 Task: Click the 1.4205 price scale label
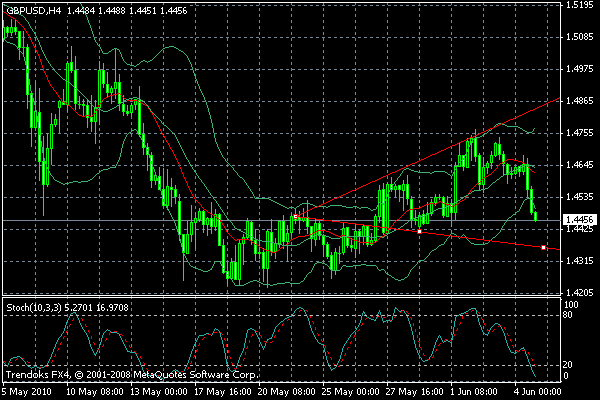coord(579,293)
